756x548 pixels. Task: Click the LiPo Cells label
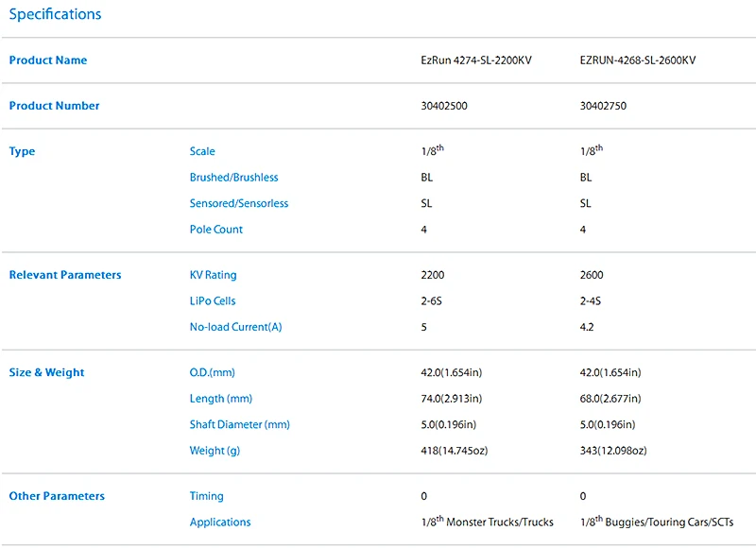pos(213,300)
